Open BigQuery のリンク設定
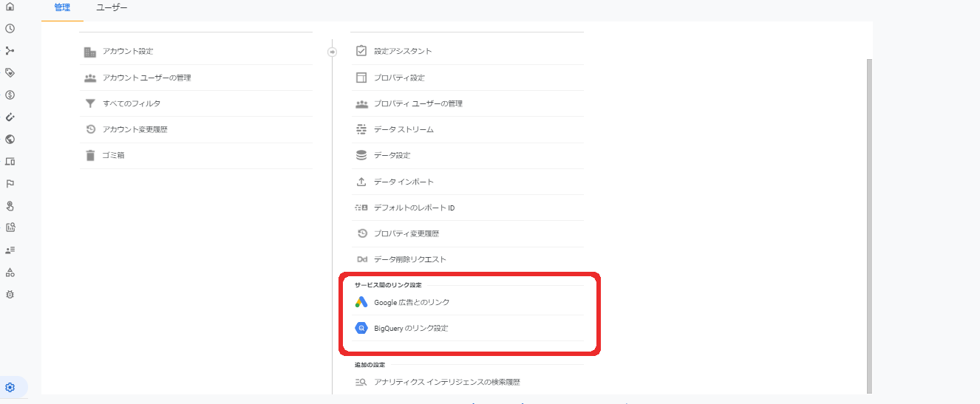The height and width of the screenshot is (404, 980). [410, 328]
